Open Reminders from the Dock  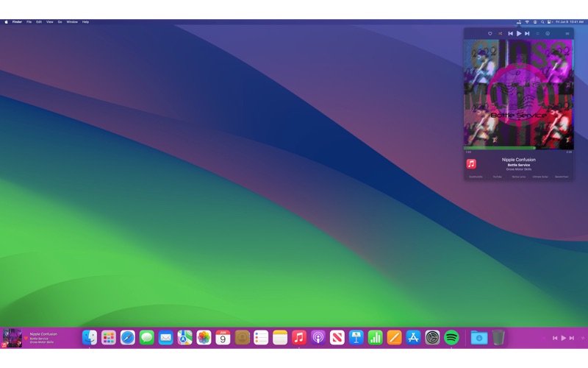[x=261, y=337]
